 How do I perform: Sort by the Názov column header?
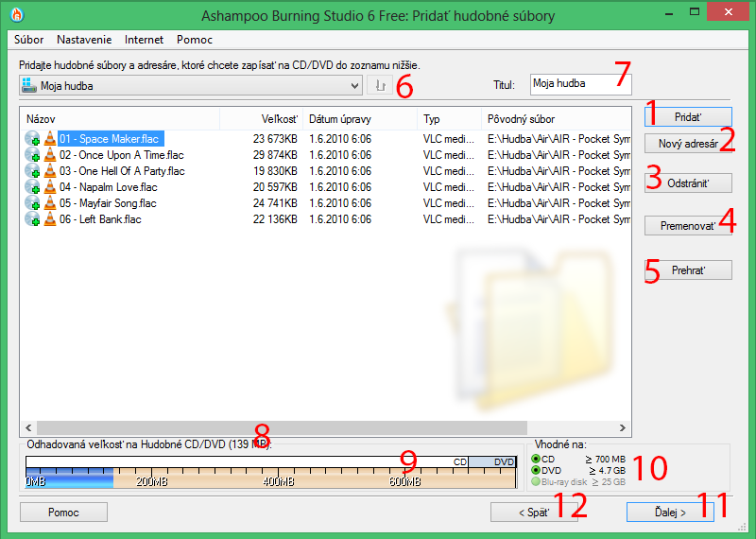120,119
